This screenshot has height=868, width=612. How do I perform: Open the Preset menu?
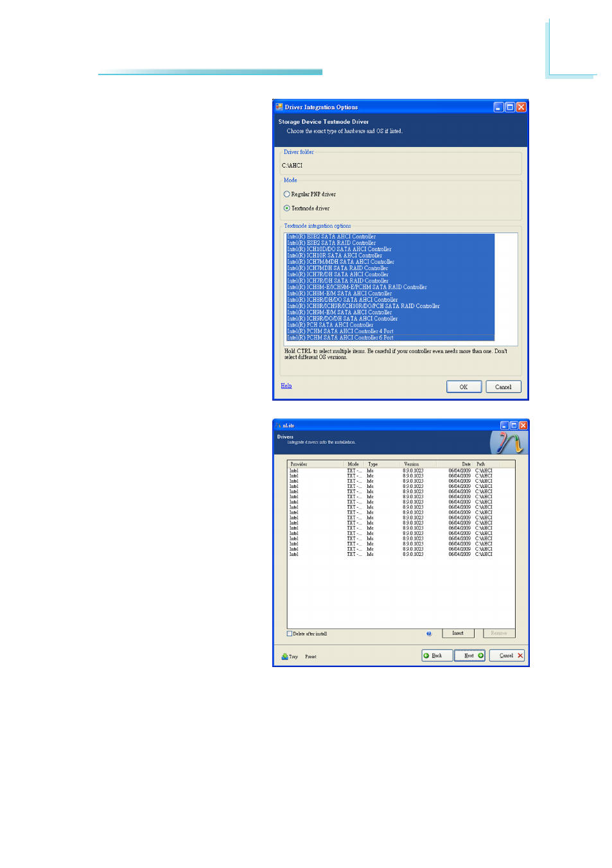click(x=311, y=656)
